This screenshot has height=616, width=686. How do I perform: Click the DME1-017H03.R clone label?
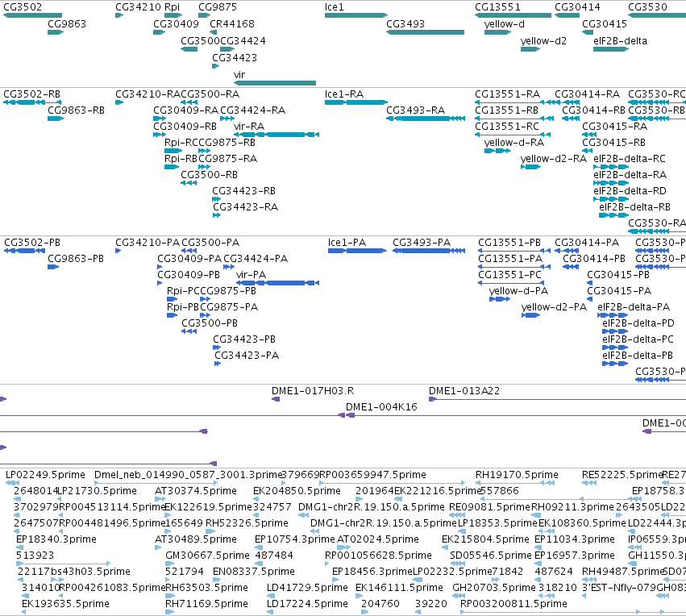313,391
